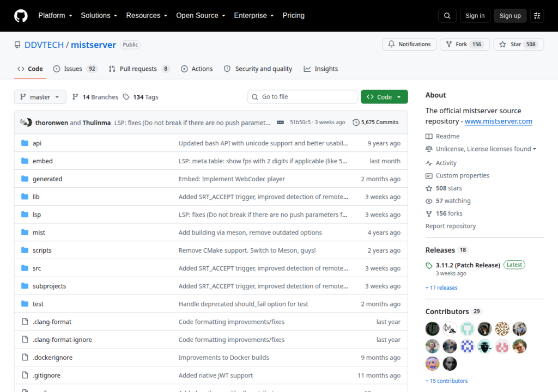558x392 pixels.
Task: Expand commit message via the ellipsis icon
Action: click(281, 122)
